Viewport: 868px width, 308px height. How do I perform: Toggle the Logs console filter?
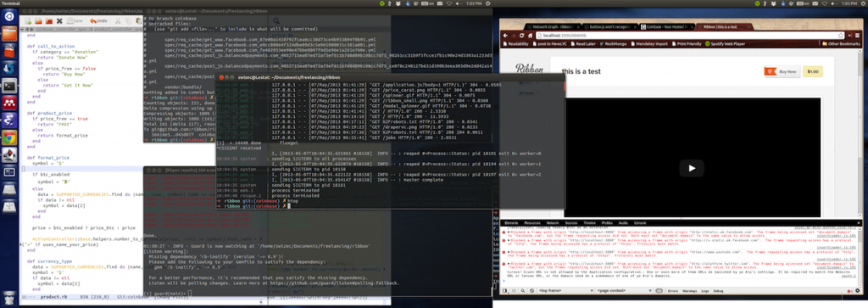pyautogui.click(x=705, y=291)
